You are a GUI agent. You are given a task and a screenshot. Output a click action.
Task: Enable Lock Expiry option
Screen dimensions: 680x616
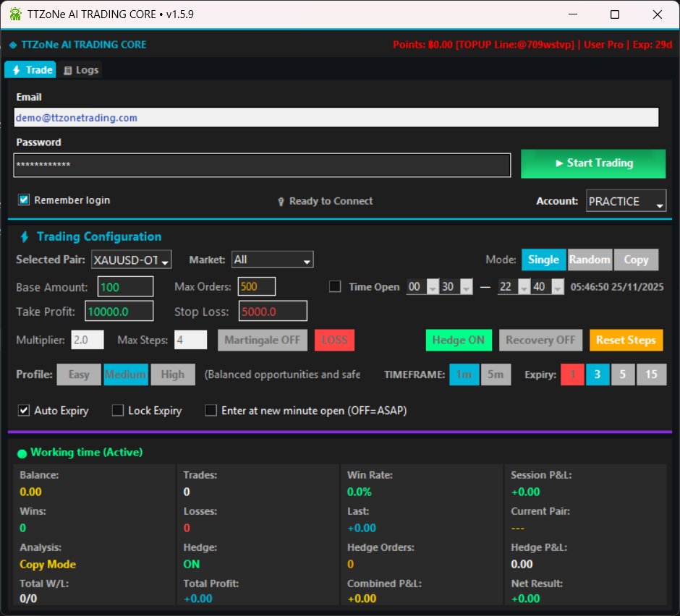point(118,410)
